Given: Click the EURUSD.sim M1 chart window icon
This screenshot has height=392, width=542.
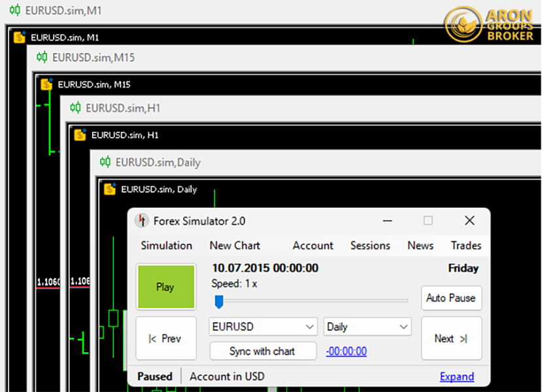Looking at the screenshot, I should [x=20, y=37].
